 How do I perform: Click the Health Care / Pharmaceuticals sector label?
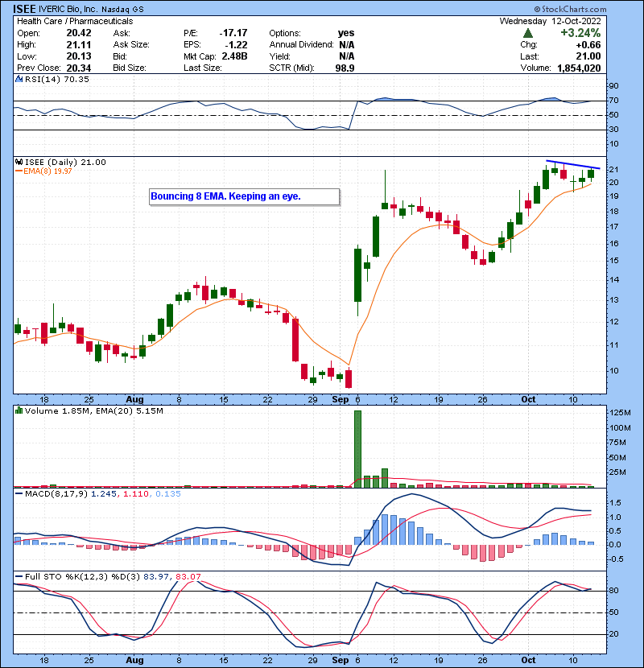click(x=75, y=21)
